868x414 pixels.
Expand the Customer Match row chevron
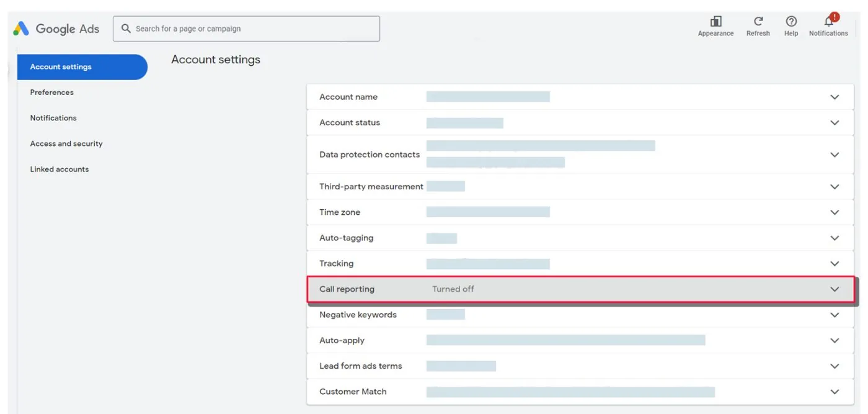point(835,392)
